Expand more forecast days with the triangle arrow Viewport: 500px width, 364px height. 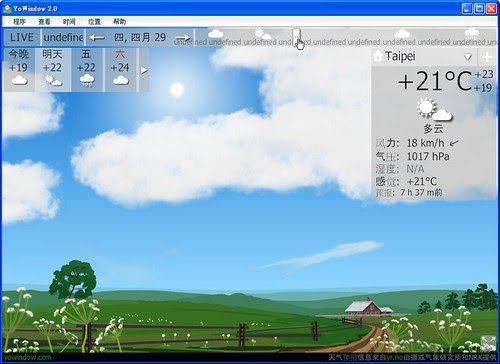(144, 70)
